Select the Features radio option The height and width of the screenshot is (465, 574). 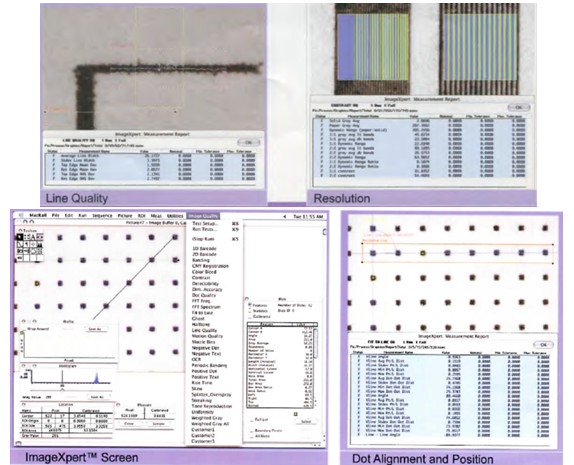pos(250,305)
